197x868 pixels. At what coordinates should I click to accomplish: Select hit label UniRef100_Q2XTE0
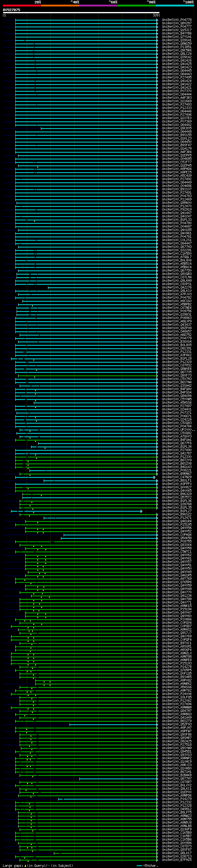pos(176,118)
